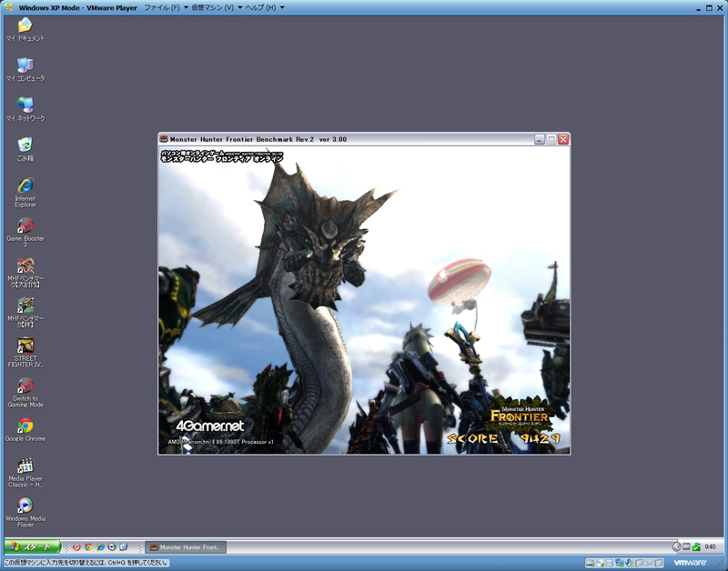Select the Switch to Gaming Mode shortcut
The height and width of the screenshot is (571, 728).
tap(25, 393)
